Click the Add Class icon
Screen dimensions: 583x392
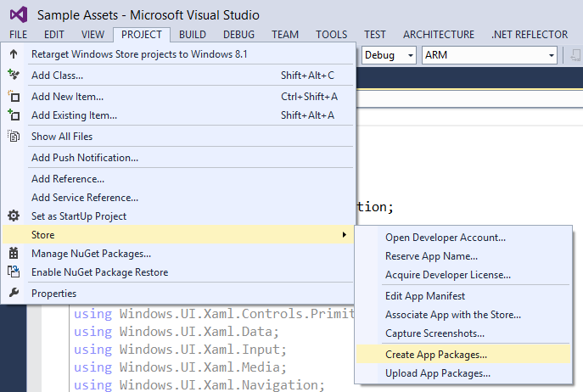tap(14, 75)
